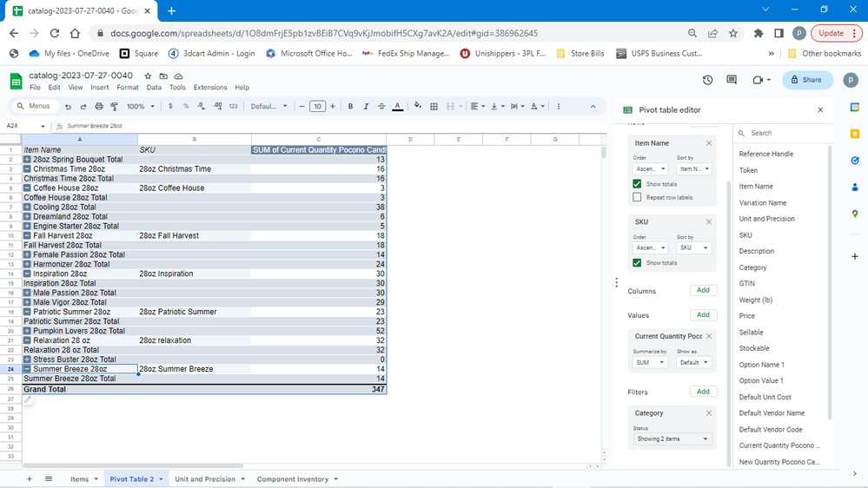Open the Data menu
Viewport: 868px width, 488px height.
click(154, 88)
